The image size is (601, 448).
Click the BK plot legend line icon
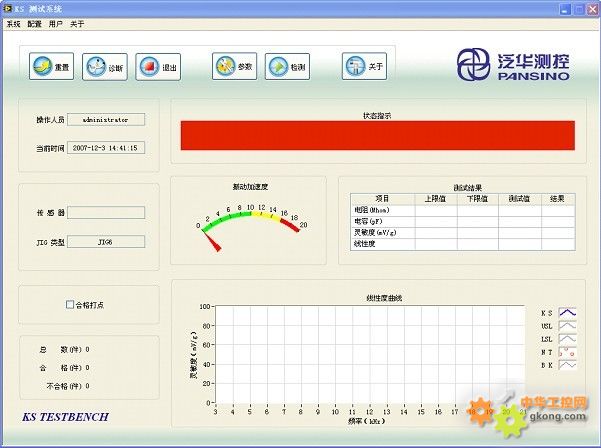(x=566, y=365)
